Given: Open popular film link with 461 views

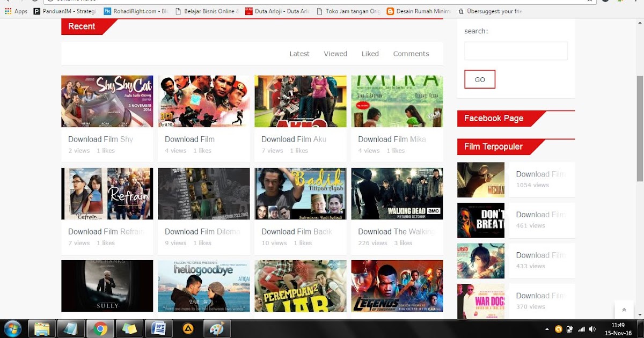Looking at the screenshot, I should point(540,215).
